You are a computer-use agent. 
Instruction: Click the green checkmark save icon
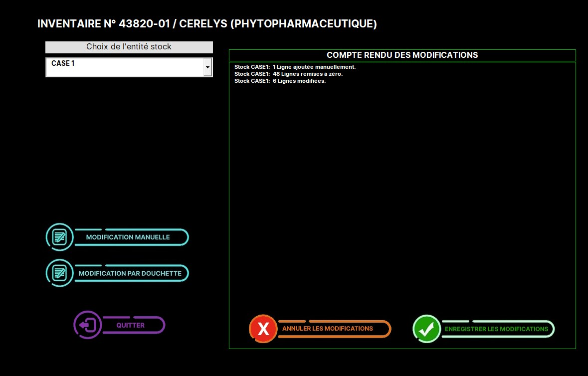(x=426, y=329)
